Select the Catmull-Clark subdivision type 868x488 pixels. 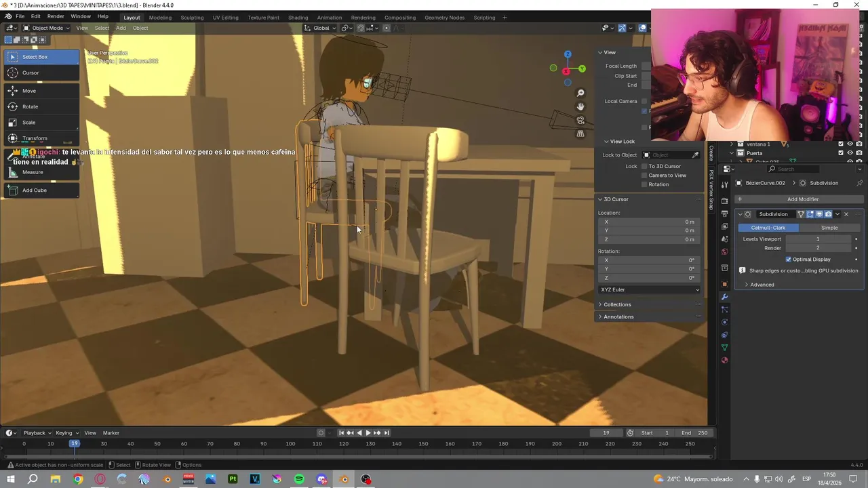(x=768, y=228)
